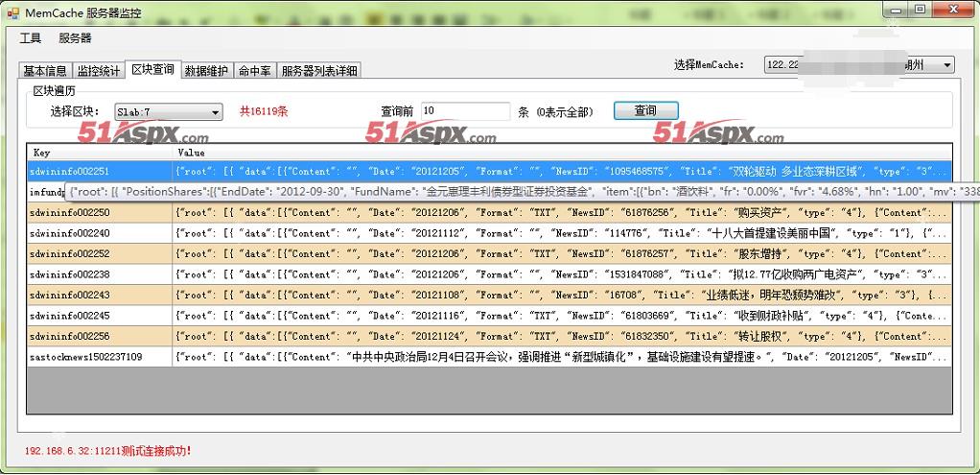Click the 共16119条 record count label
980x475 pixels.
pos(264,112)
